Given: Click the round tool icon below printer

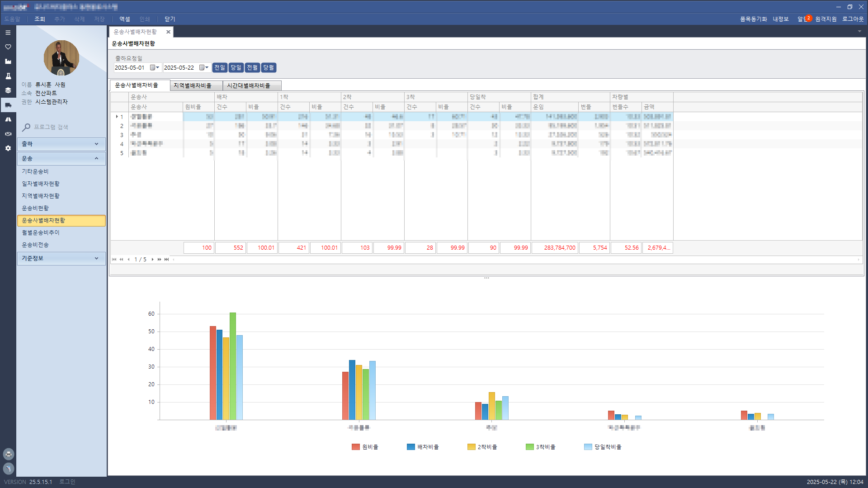Looking at the screenshot, I should pos(9,469).
